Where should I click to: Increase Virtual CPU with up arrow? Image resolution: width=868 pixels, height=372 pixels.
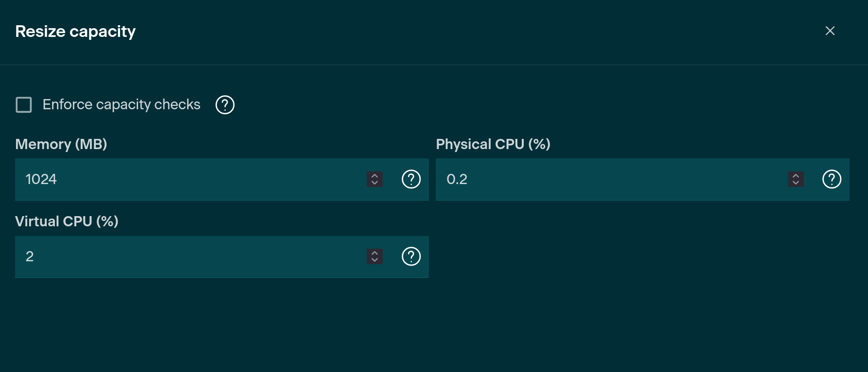click(x=375, y=253)
